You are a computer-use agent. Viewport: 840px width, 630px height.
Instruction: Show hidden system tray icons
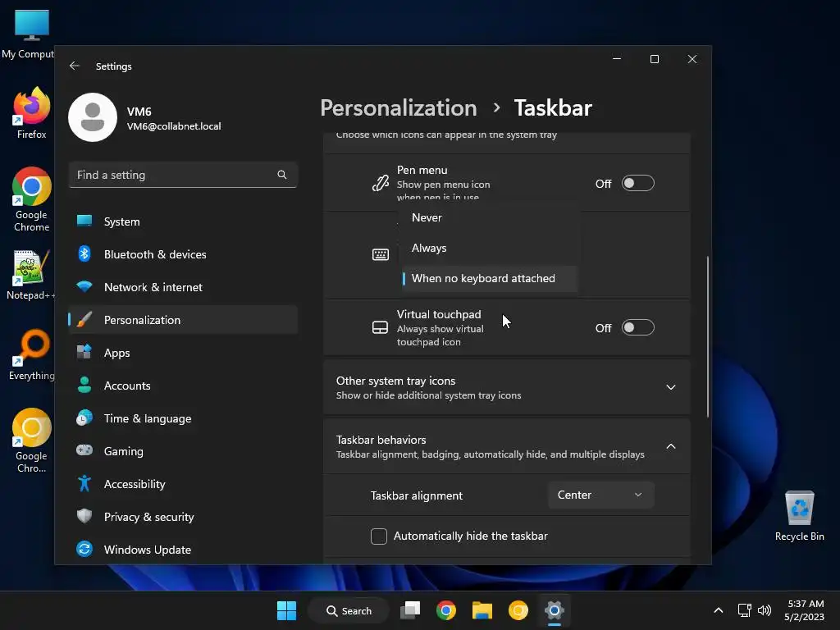pyautogui.click(x=719, y=610)
